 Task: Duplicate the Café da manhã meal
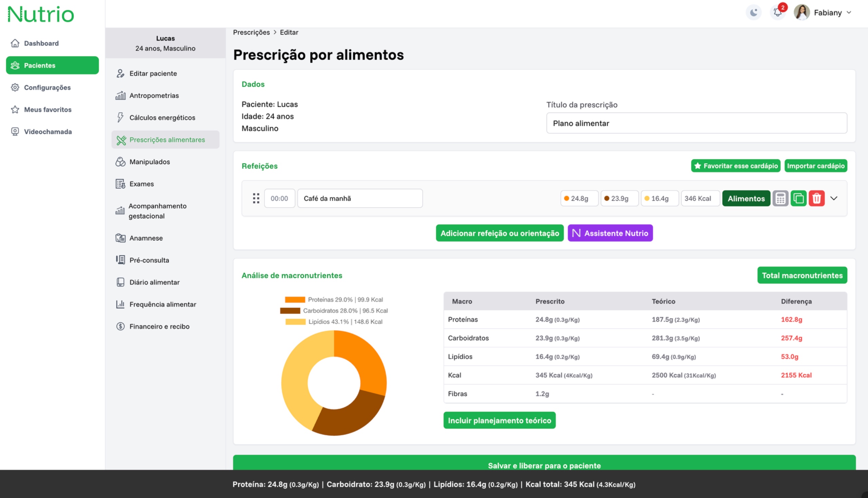coord(799,198)
